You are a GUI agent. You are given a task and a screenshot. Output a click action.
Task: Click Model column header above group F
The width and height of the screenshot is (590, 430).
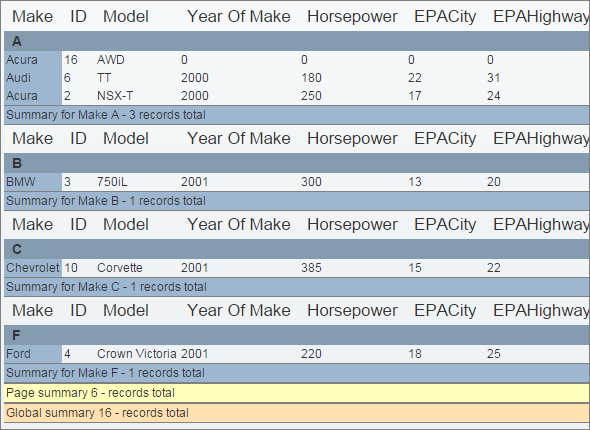coord(126,310)
